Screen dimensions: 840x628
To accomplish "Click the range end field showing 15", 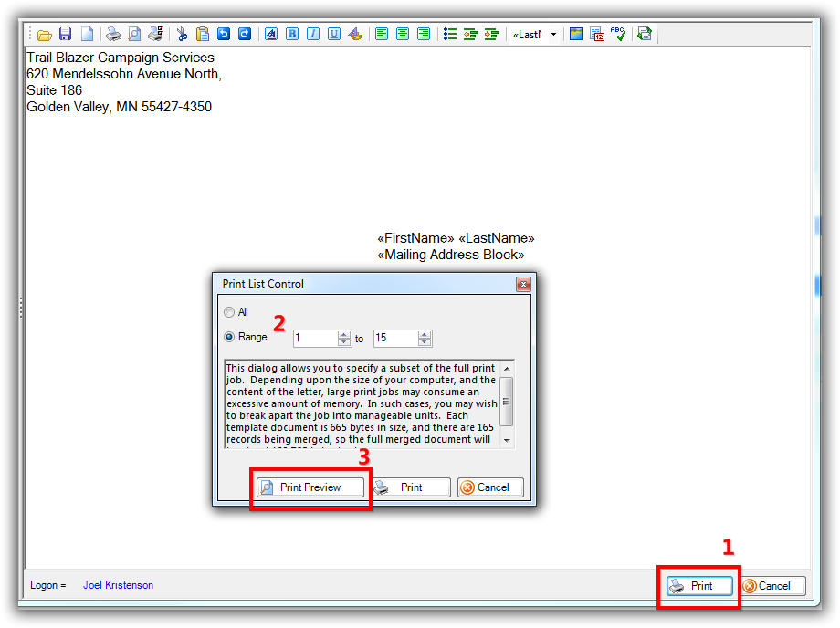I will 394,338.
